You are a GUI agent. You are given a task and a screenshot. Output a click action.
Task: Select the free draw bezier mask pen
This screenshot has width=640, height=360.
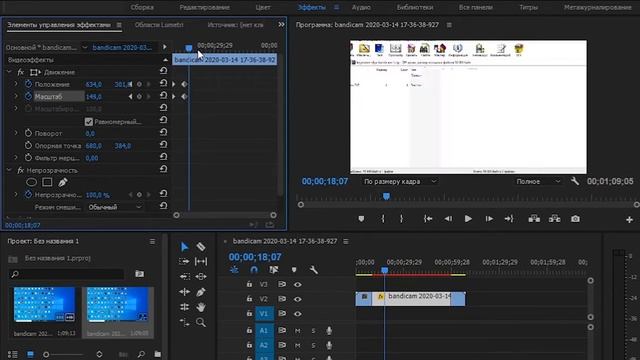pyautogui.click(x=62, y=182)
